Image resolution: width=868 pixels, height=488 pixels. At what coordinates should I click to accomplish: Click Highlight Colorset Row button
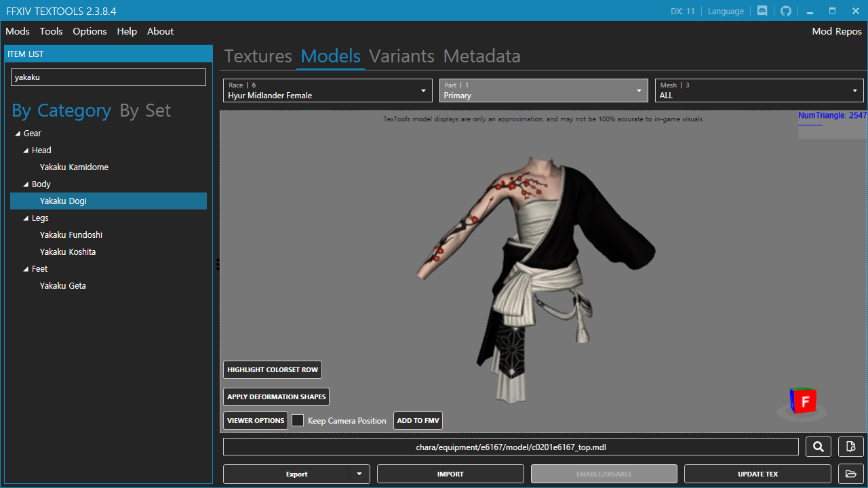(x=273, y=369)
